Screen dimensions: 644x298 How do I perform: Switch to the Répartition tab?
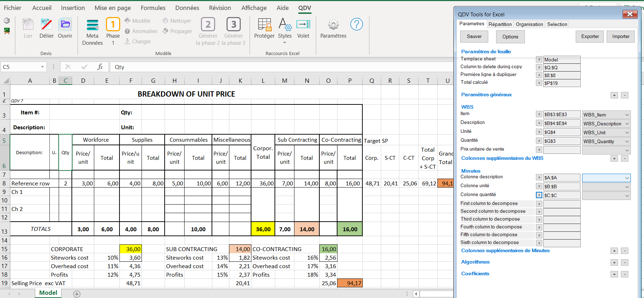click(500, 24)
